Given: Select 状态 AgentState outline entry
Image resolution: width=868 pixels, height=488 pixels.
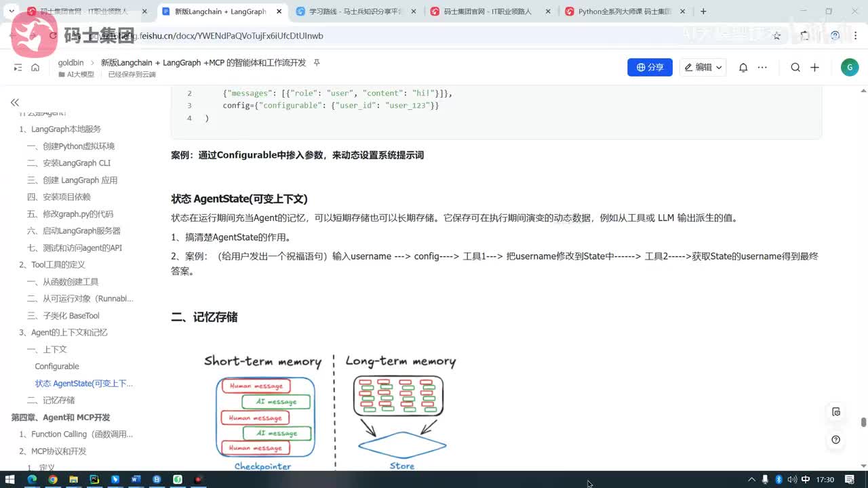Looking at the screenshot, I should click(84, 383).
